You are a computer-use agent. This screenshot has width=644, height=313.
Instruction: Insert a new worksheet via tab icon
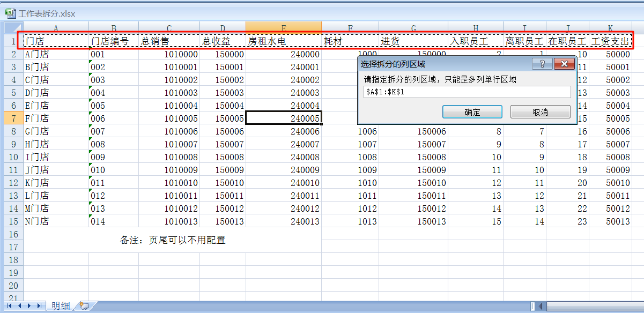pyautogui.click(x=84, y=306)
